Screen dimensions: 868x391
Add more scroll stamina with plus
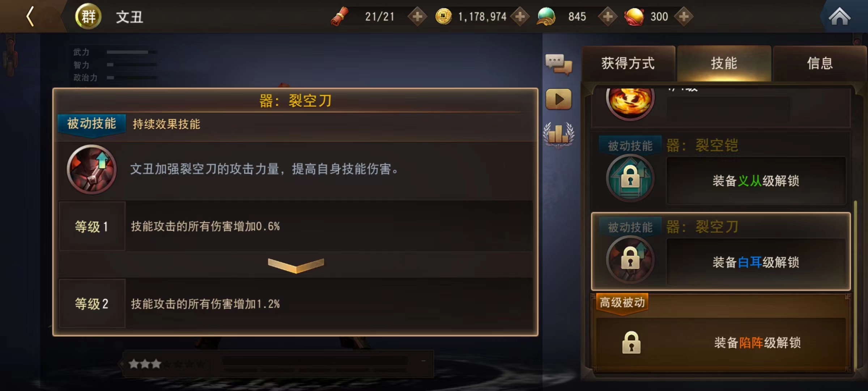(x=417, y=17)
